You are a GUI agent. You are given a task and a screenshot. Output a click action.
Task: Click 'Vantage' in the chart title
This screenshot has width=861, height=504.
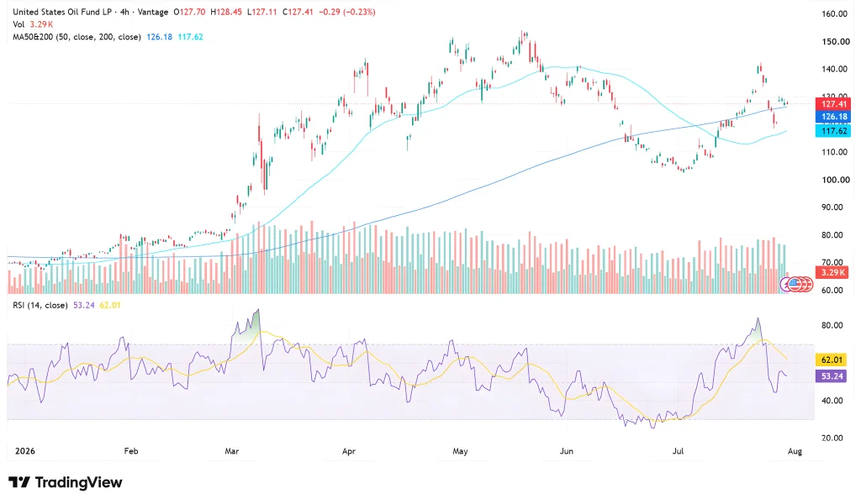click(153, 12)
